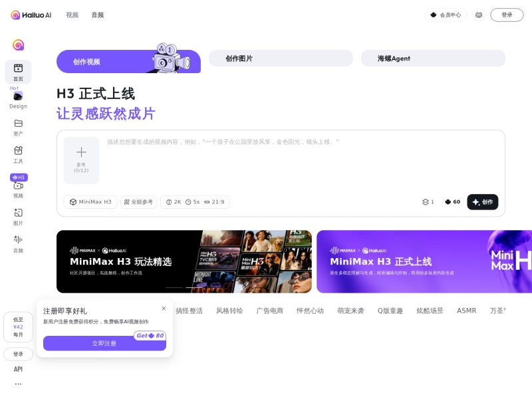Image resolution: width=532 pixels, height=399 pixels.
Task: Open the 2K 5s 21:9 settings selector
Action: click(x=195, y=202)
